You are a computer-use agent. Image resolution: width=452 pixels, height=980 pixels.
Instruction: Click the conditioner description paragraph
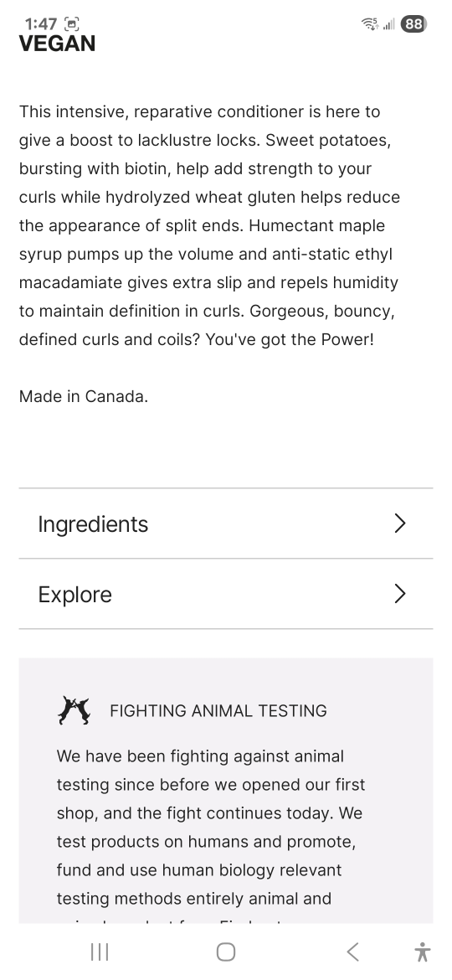pos(210,225)
